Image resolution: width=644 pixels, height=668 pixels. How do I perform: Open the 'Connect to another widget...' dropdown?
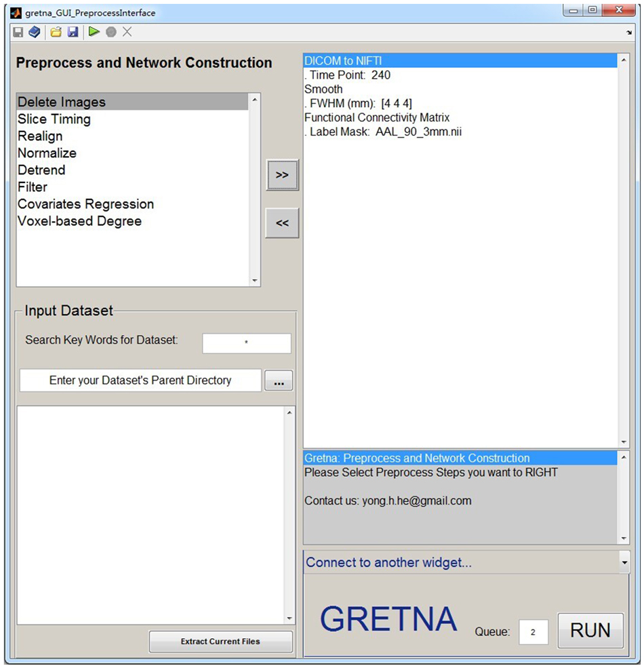(x=466, y=562)
